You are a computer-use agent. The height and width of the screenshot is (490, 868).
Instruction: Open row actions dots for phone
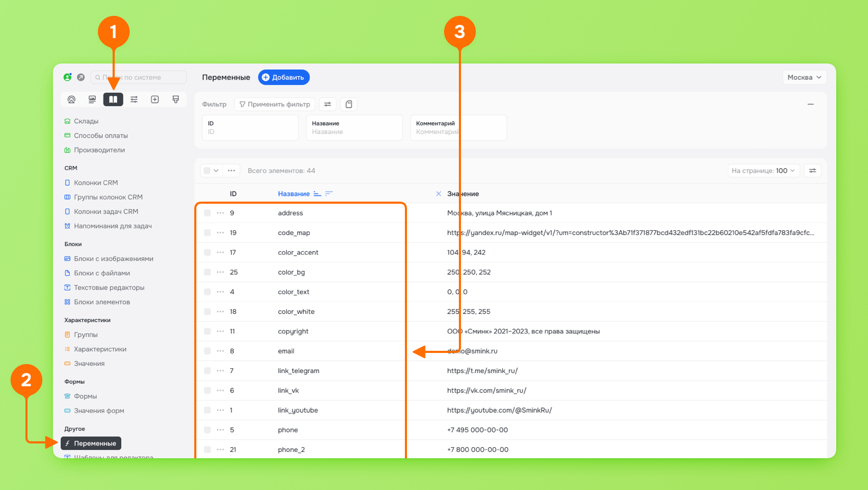pyautogui.click(x=220, y=430)
